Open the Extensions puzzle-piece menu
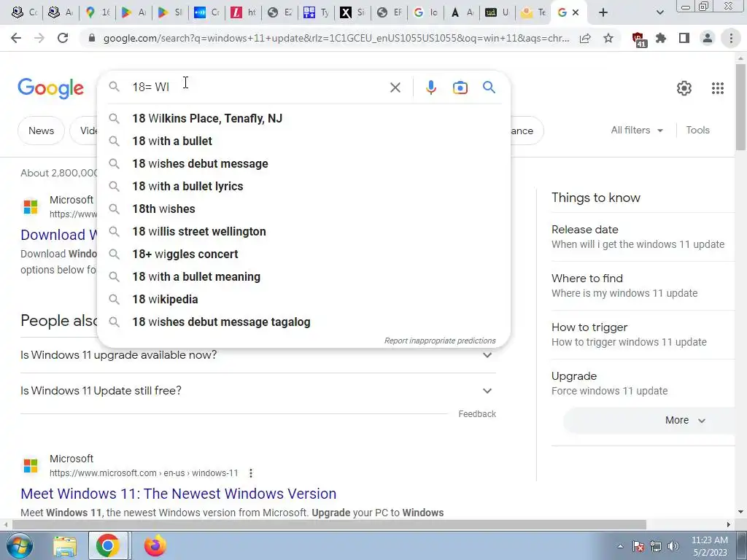Screen dimensions: 747x560 coord(661,38)
